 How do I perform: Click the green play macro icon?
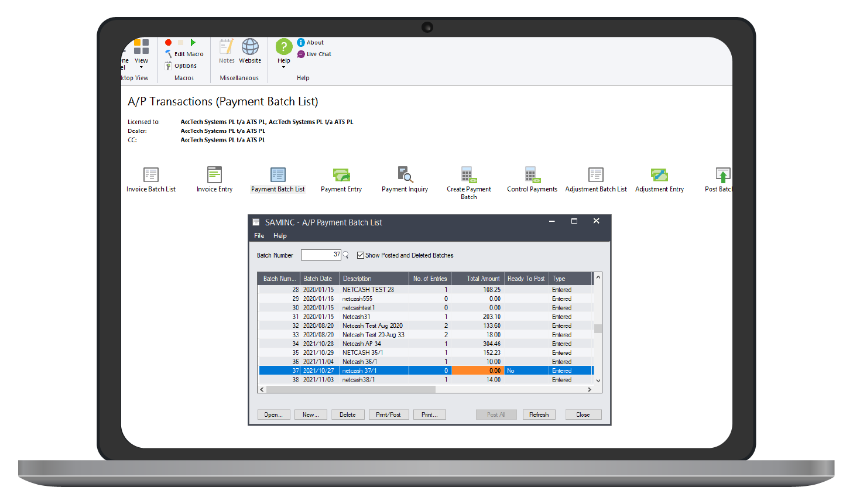(x=193, y=43)
